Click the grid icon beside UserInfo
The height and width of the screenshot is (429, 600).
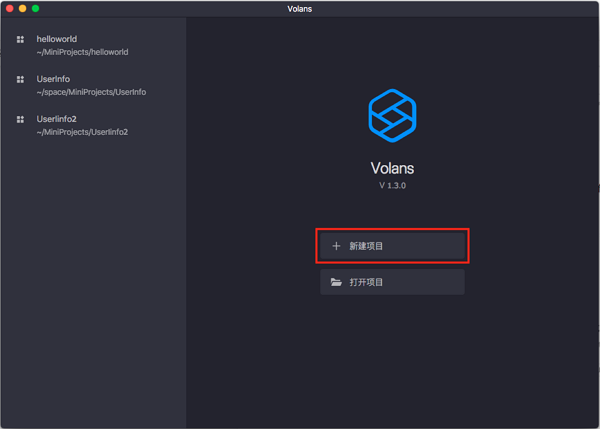[20, 79]
